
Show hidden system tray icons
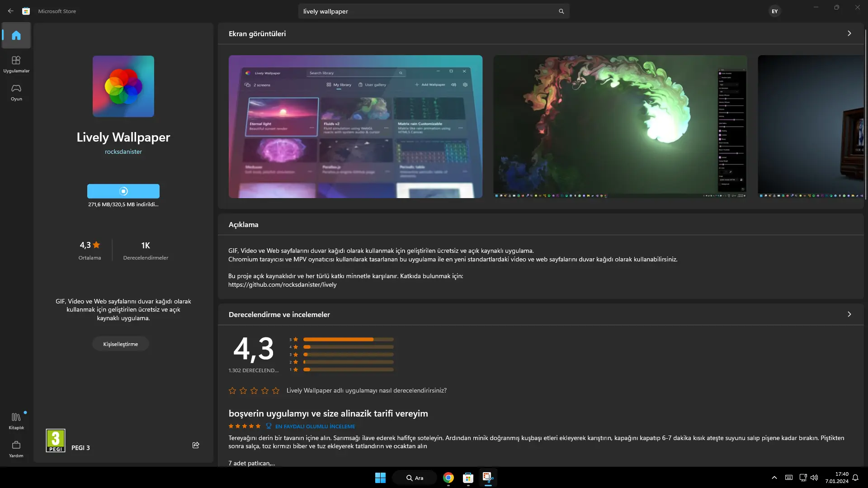(x=774, y=478)
